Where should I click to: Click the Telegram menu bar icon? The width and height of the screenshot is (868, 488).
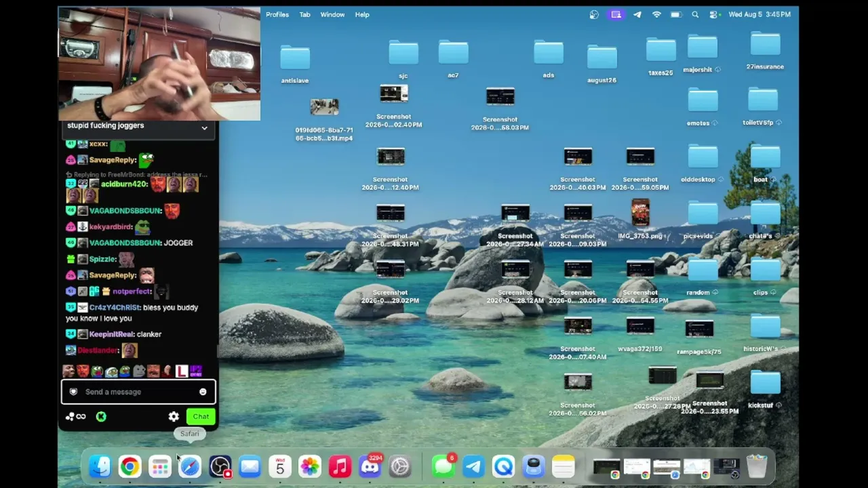coord(637,14)
